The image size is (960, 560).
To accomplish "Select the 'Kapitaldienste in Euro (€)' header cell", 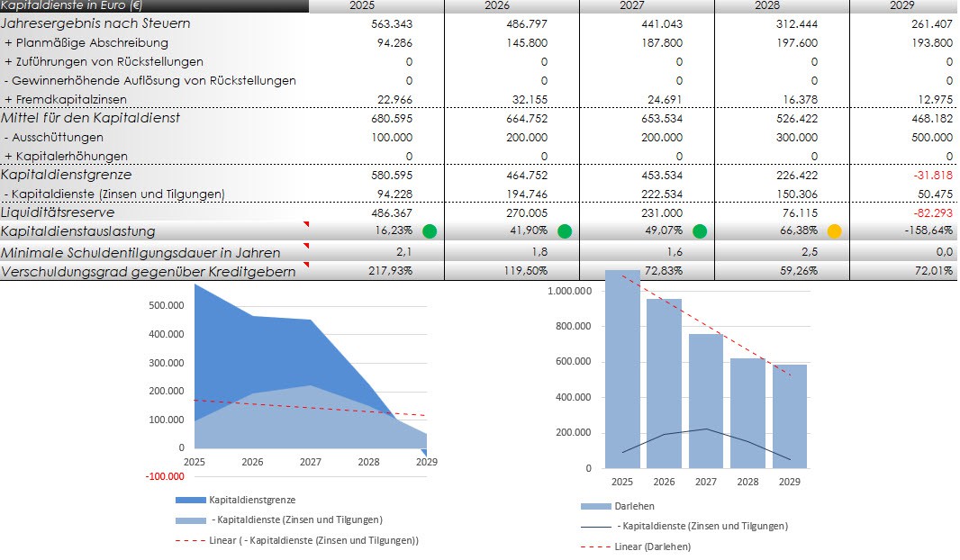I will 72,5.
